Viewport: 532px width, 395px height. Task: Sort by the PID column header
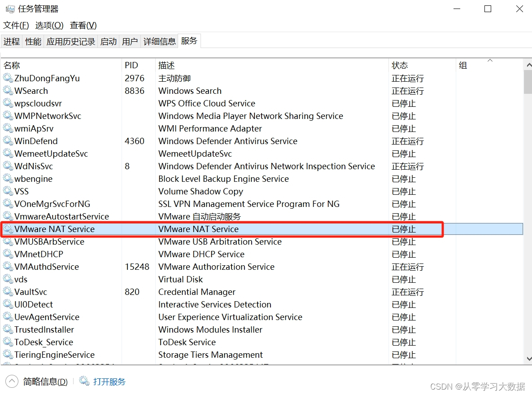tap(139, 65)
